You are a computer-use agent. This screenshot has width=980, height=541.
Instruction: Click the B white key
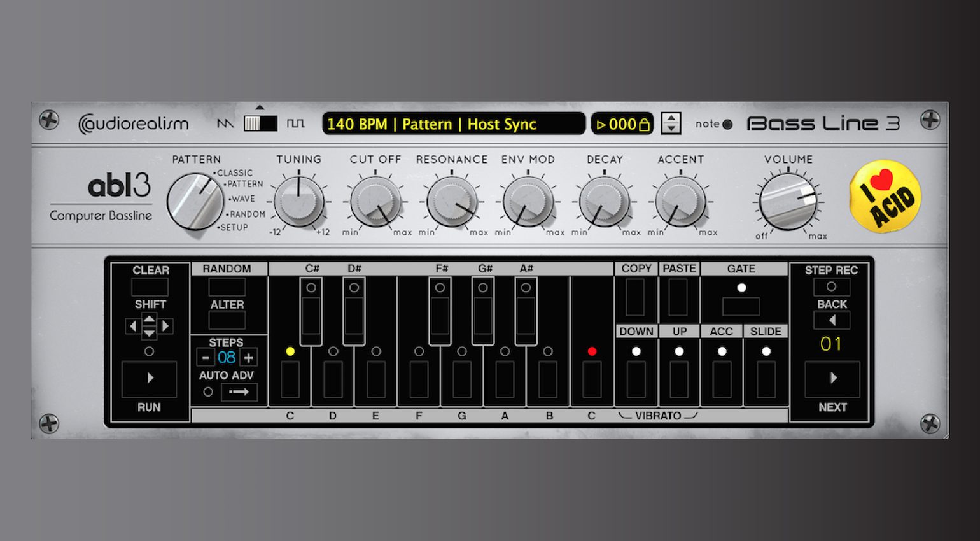548,379
